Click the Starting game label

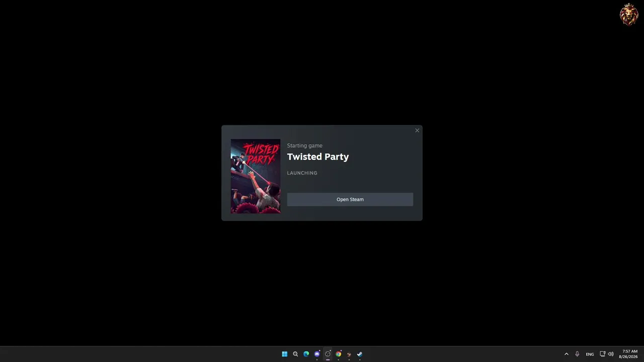click(x=305, y=146)
